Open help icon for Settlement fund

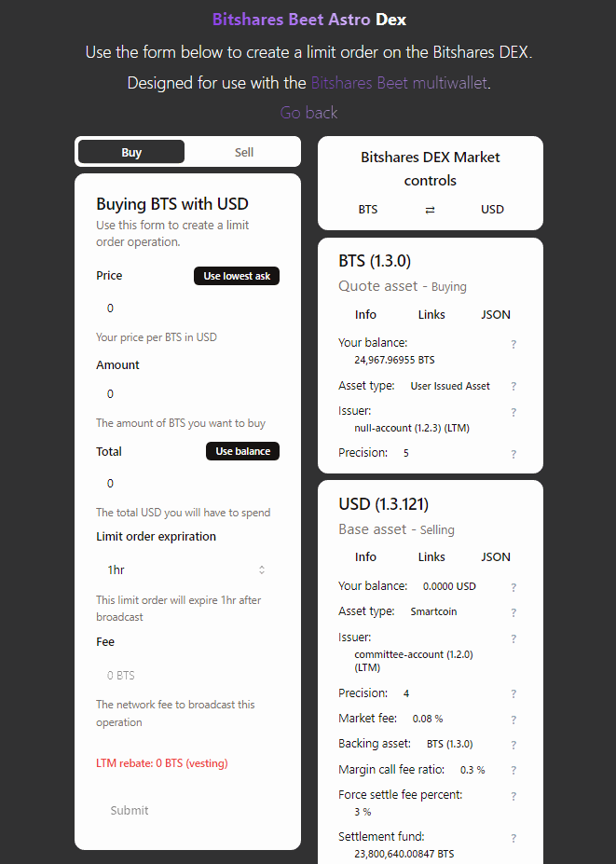pos(513,838)
